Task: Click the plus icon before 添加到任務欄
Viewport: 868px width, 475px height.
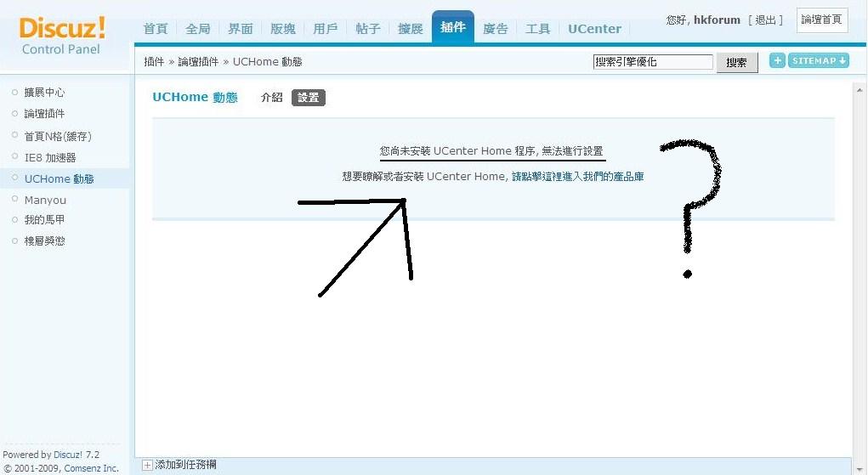Action: 147,465
